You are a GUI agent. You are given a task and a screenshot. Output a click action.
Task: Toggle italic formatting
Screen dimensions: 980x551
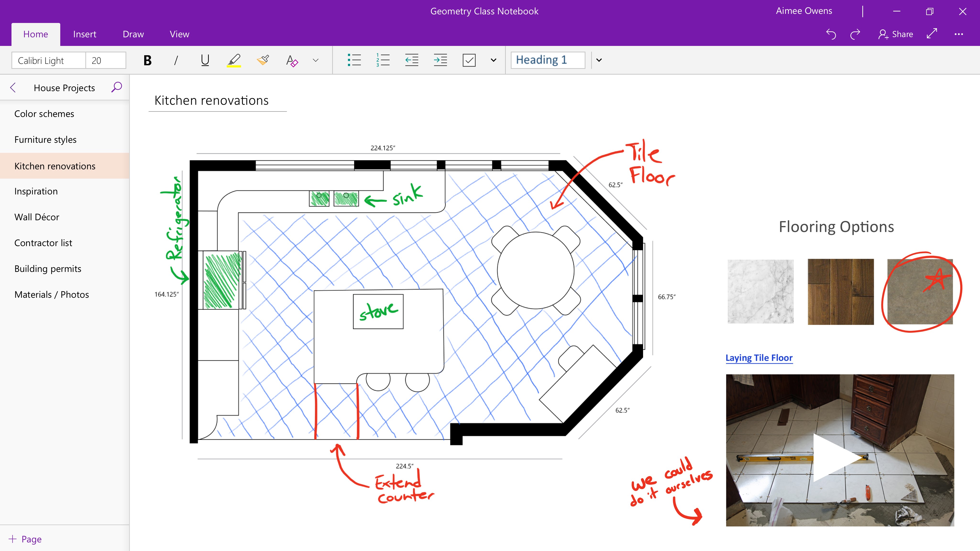(176, 60)
